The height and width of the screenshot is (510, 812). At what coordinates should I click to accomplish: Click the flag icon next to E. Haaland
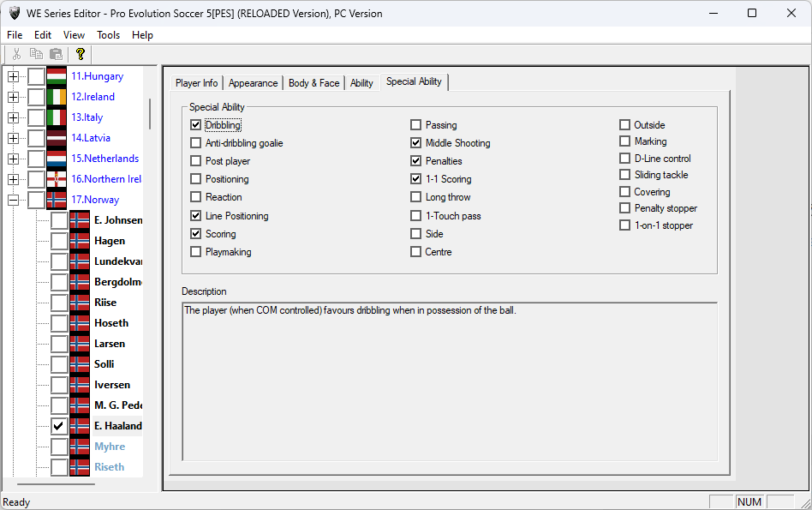[80, 426]
